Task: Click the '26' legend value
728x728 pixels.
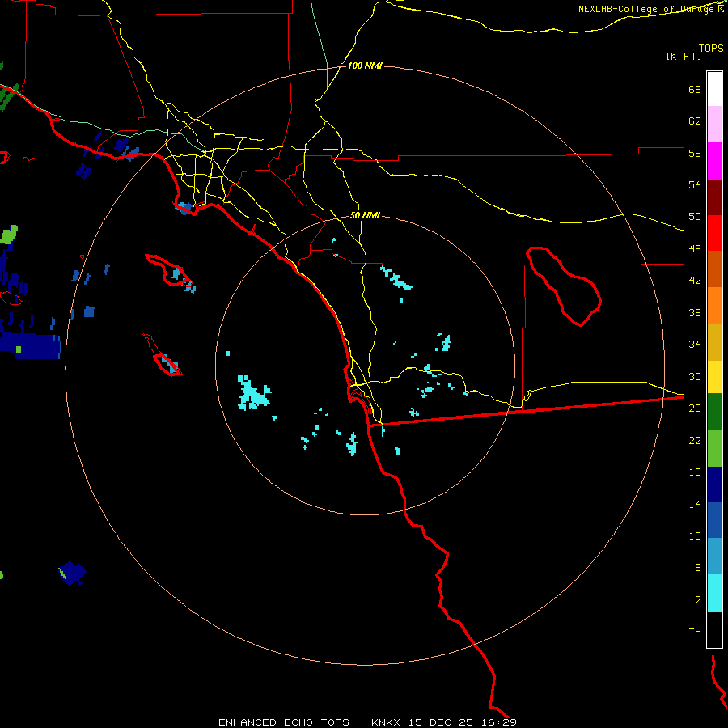Action: (695, 408)
